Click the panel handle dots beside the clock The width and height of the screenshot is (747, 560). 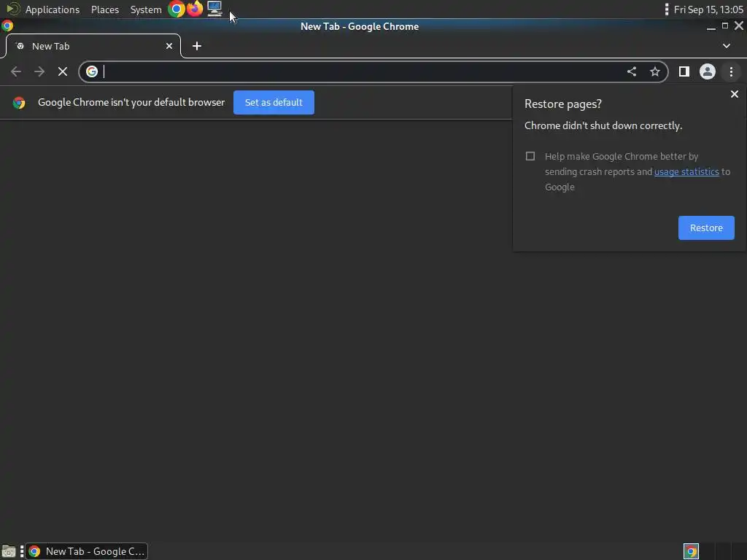pos(667,9)
